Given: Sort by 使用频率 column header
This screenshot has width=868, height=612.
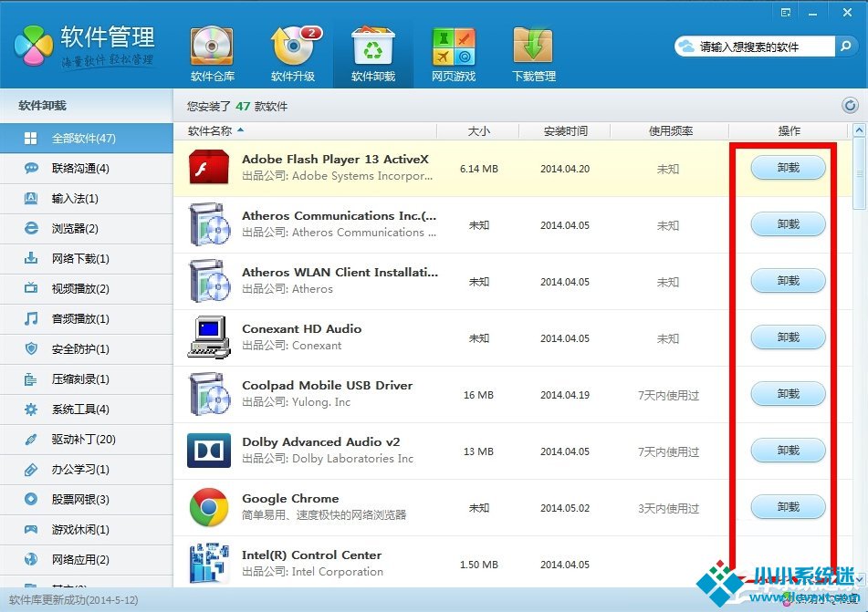Looking at the screenshot, I should pyautogui.click(x=670, y=131).
